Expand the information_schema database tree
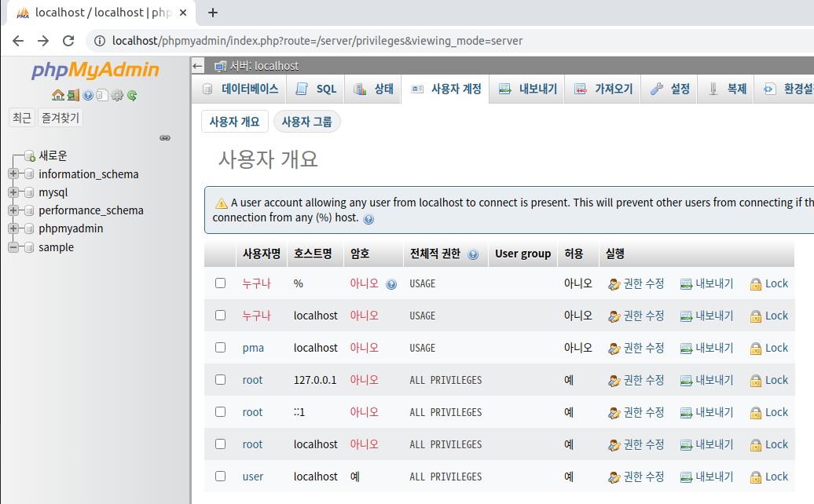The image size is (814, 504). point(13,173)
